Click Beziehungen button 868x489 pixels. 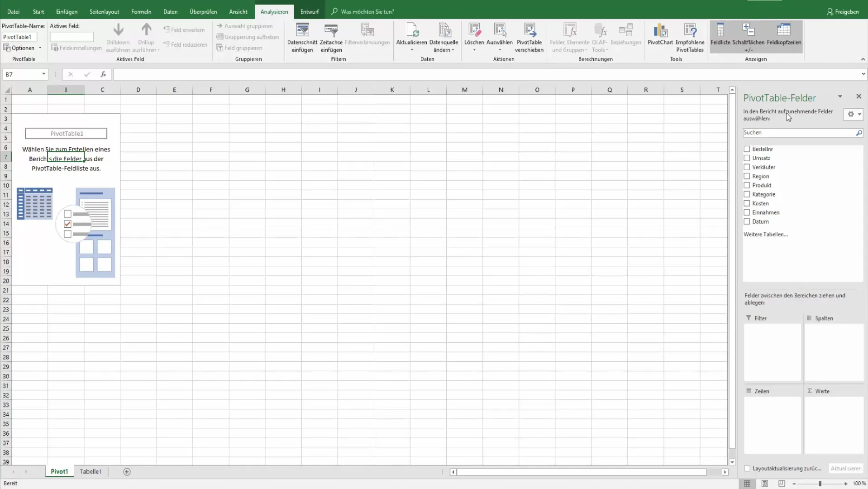pos(626,35)
